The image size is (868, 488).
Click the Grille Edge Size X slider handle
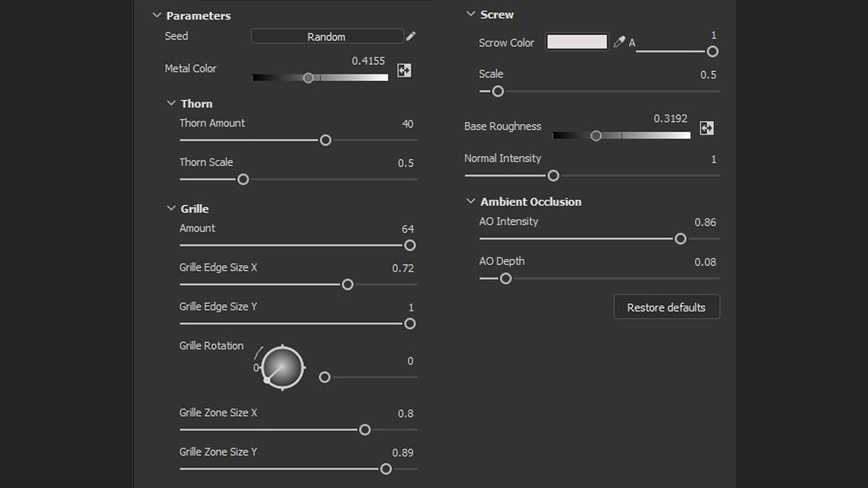[348, 284]
